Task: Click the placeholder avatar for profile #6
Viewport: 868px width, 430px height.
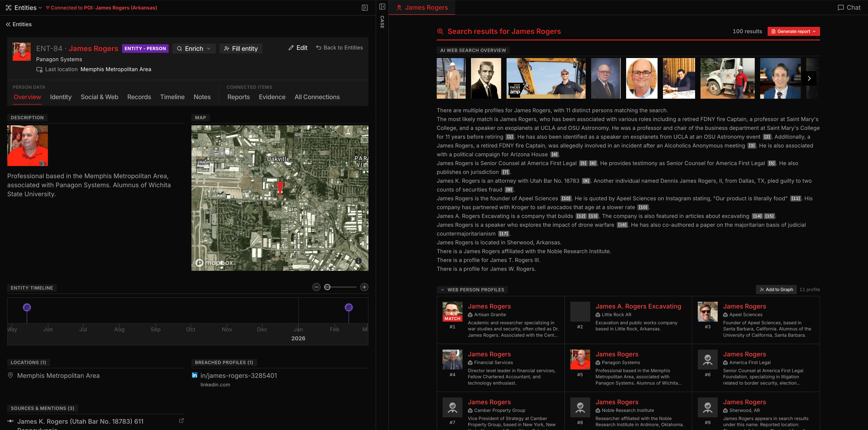Action: point(708,360)
